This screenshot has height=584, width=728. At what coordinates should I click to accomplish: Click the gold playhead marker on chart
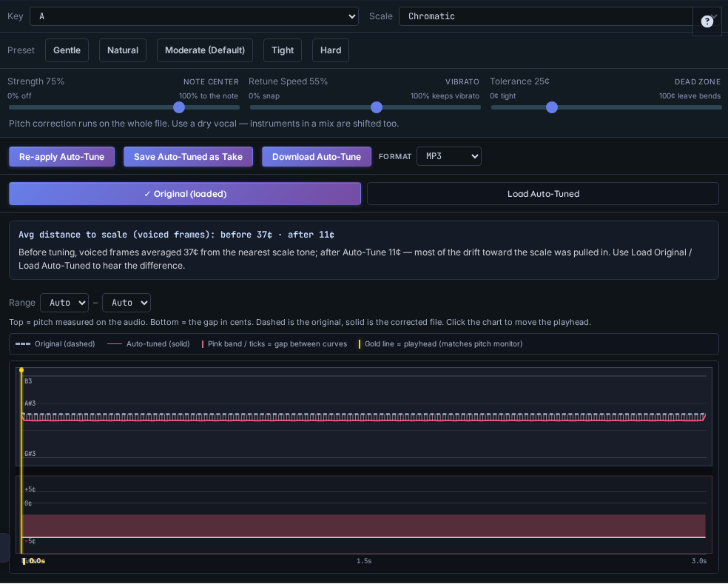click(21, 370)
